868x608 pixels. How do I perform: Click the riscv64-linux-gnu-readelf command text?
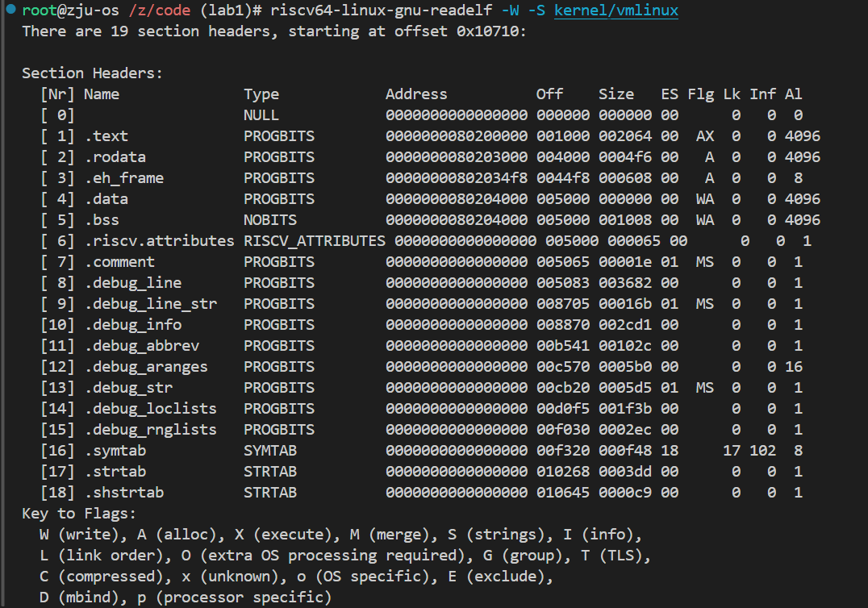tap(382, 10)
